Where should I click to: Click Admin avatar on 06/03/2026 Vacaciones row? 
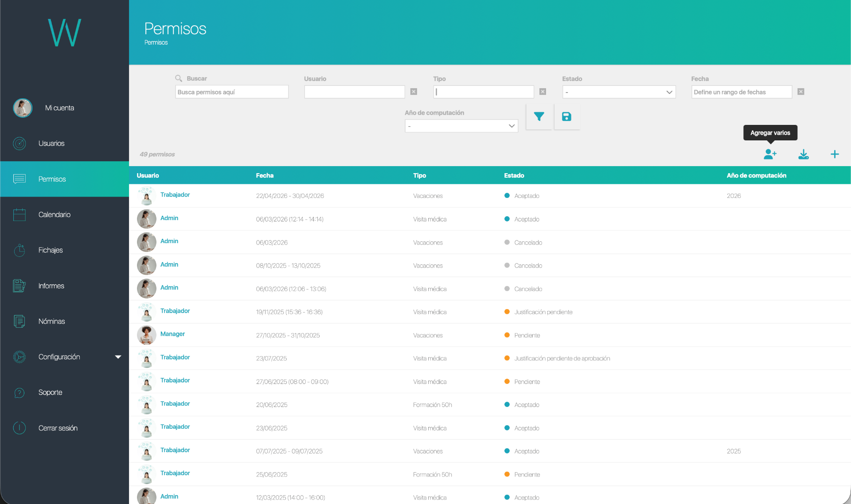click(146, 242)
